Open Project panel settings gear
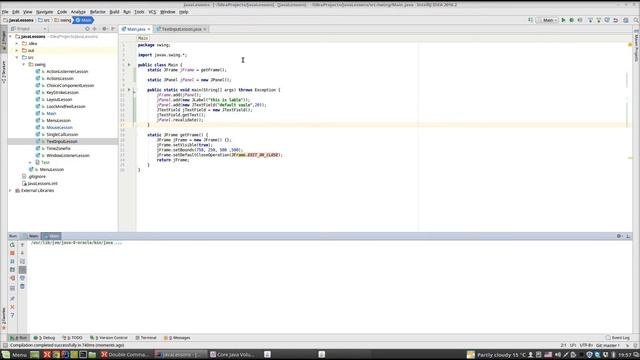 pyautogui.click(x=104, y=29)
